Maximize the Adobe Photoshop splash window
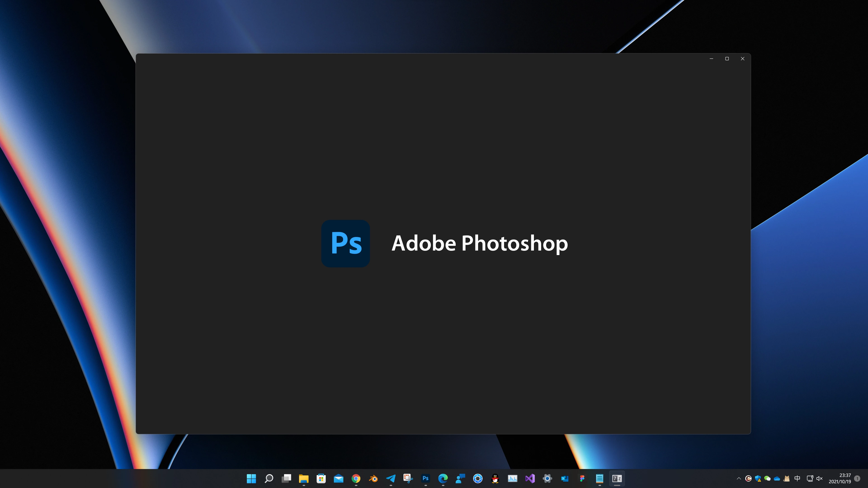The height and width of the screenshot is (488, 868). pos(727,59)
